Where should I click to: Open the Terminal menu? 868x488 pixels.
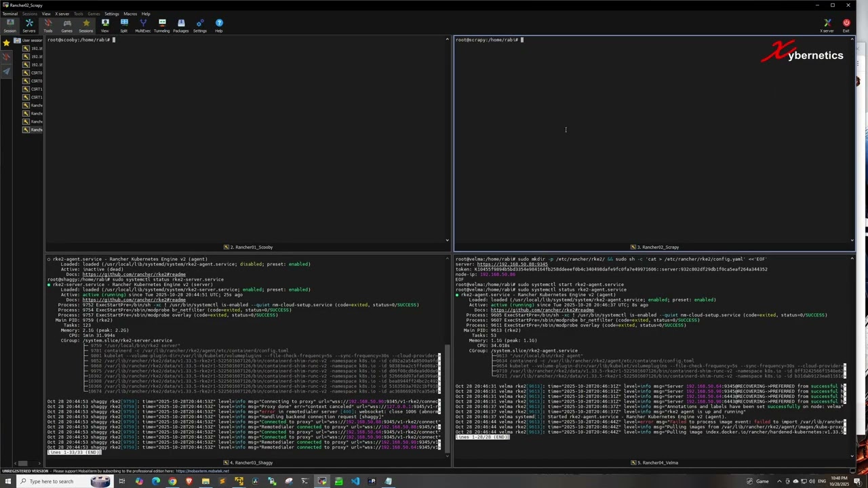10,14
